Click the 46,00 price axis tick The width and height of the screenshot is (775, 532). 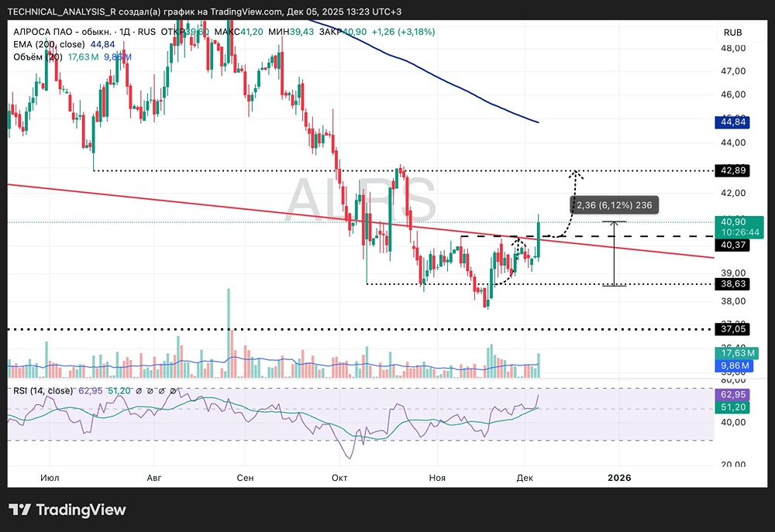[733, 94]
